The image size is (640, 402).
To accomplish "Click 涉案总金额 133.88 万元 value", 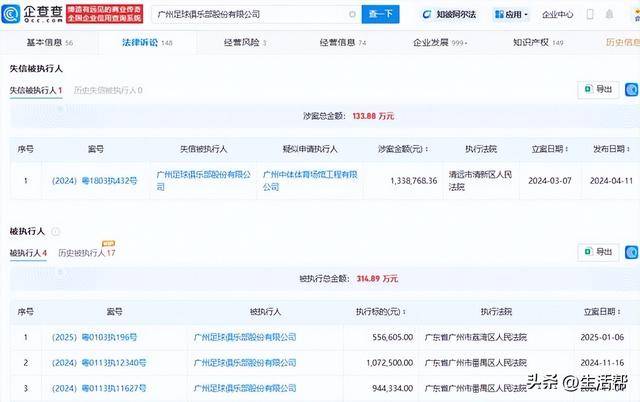I will (373, 116).
